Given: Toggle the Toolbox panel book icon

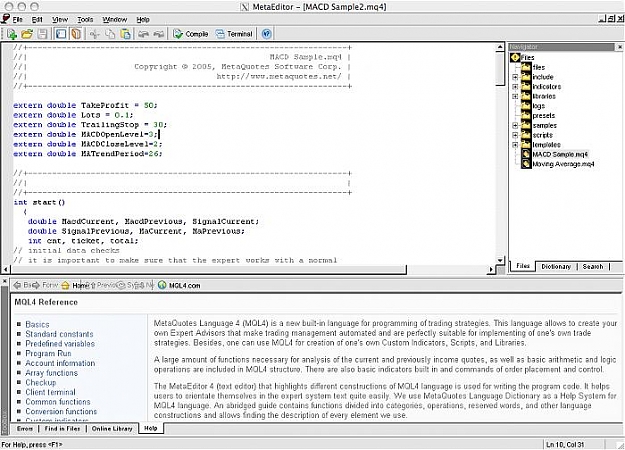Looking at the screenshot, I should pyautogui.click(x=75, y=34).
